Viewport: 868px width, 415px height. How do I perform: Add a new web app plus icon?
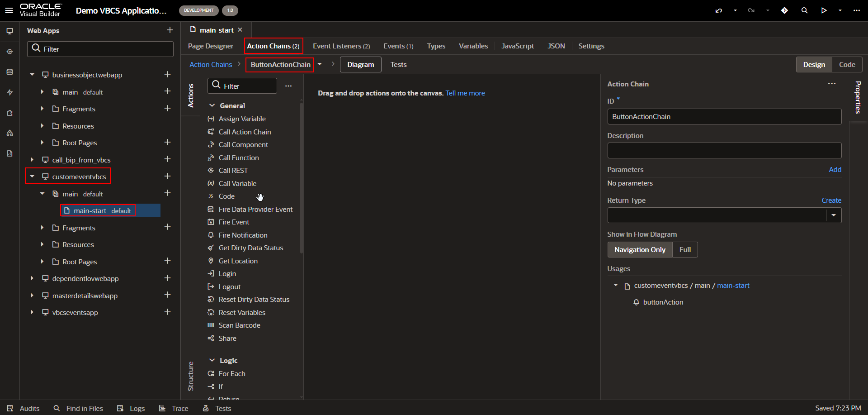[x=170, y=30]
